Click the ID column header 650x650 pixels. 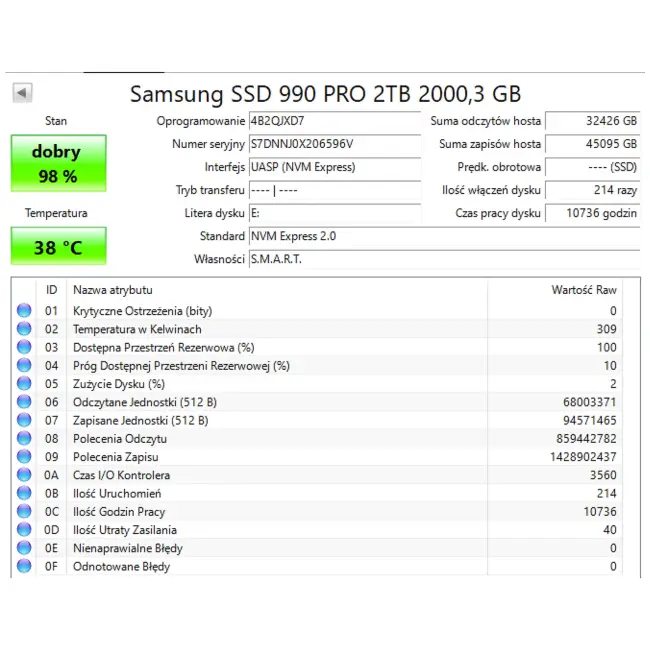click(51, 290)
